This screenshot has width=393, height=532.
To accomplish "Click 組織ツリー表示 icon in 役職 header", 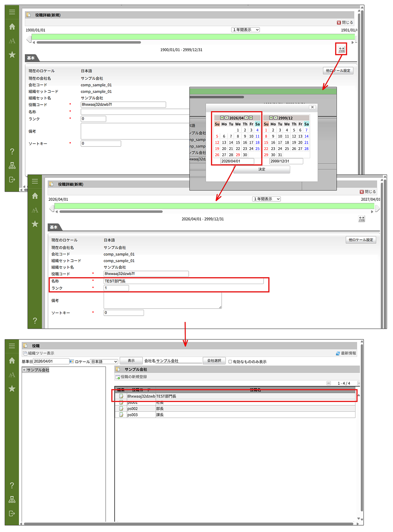I will [x=25, y=353].
